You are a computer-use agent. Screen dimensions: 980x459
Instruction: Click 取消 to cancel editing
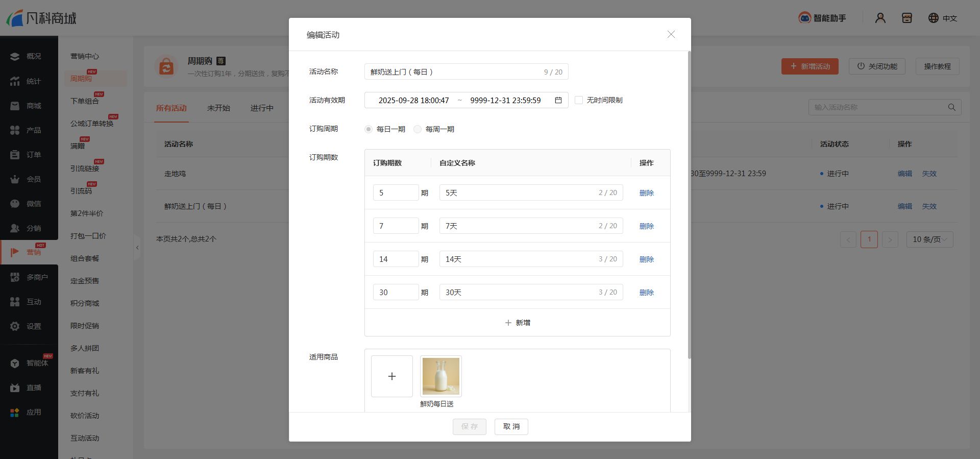coord(511,426)
